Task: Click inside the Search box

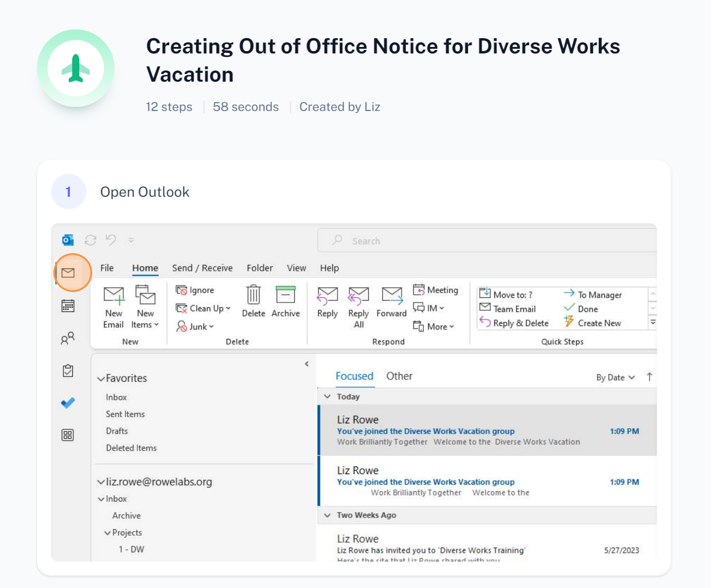Action: tap(487, 241)
